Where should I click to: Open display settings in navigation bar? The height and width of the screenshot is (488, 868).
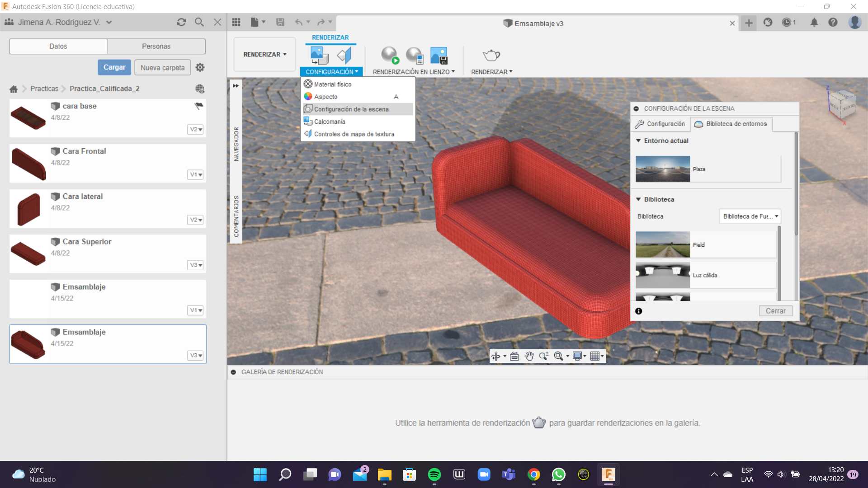tap(579, 356)
